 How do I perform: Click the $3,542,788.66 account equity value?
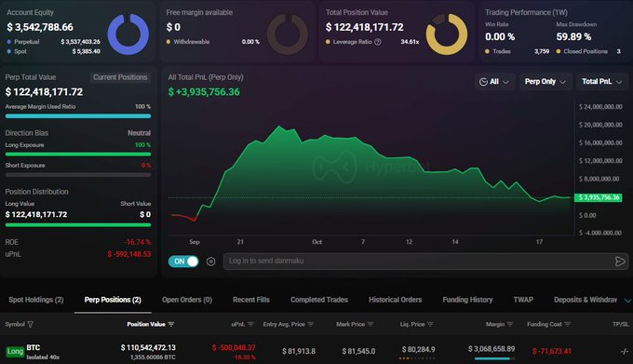(40, 27)
